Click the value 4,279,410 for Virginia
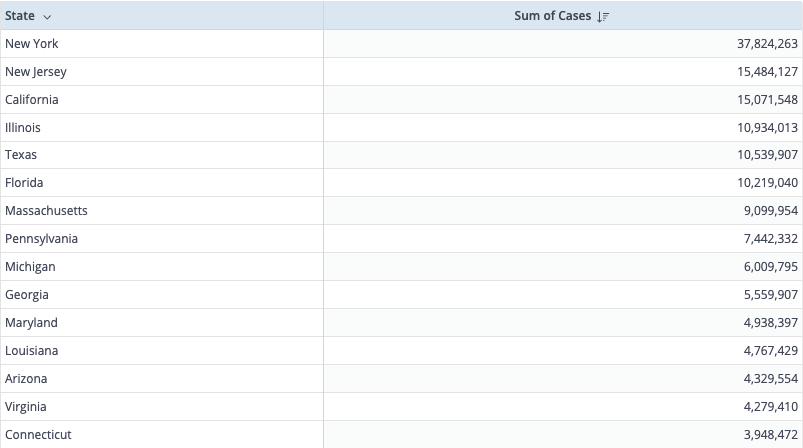This screenshot has width=803, height=448. point(771,407)
